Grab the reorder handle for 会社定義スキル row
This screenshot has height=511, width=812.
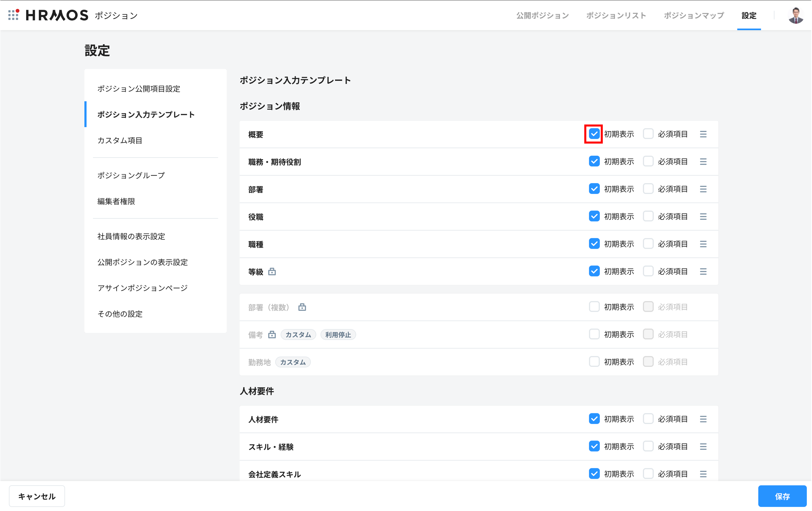(703, 474)
